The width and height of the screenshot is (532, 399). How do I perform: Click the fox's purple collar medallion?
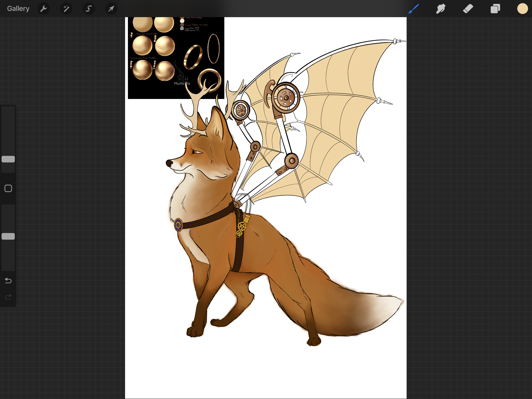[x=178, y=225]
